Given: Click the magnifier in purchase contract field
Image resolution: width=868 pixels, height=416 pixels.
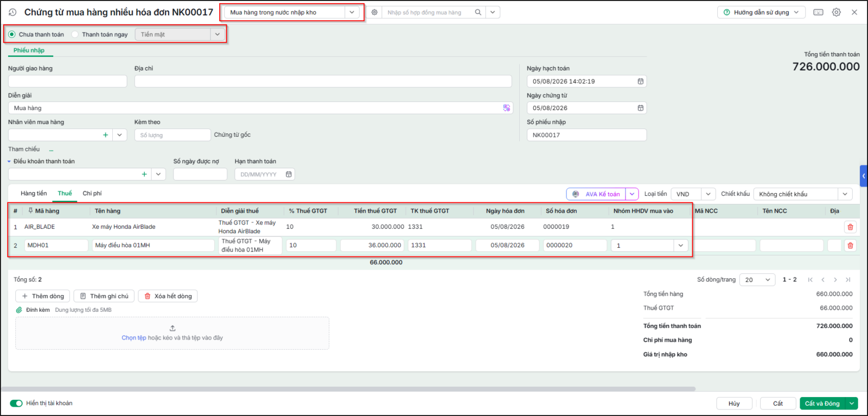Looking at the screenshot, I should pyautogui.click(x=478, y=12).
